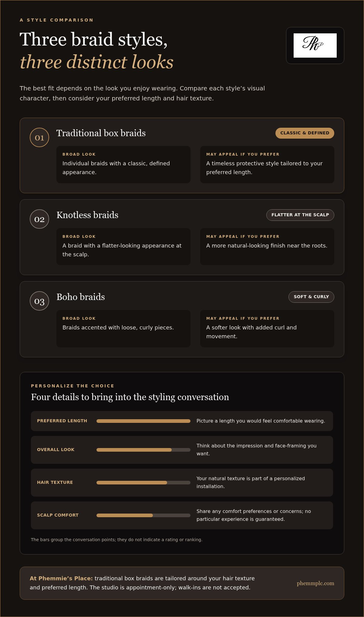364x617 pixels.
Task: Click the Overall Look bar
Action: [143, 450]
